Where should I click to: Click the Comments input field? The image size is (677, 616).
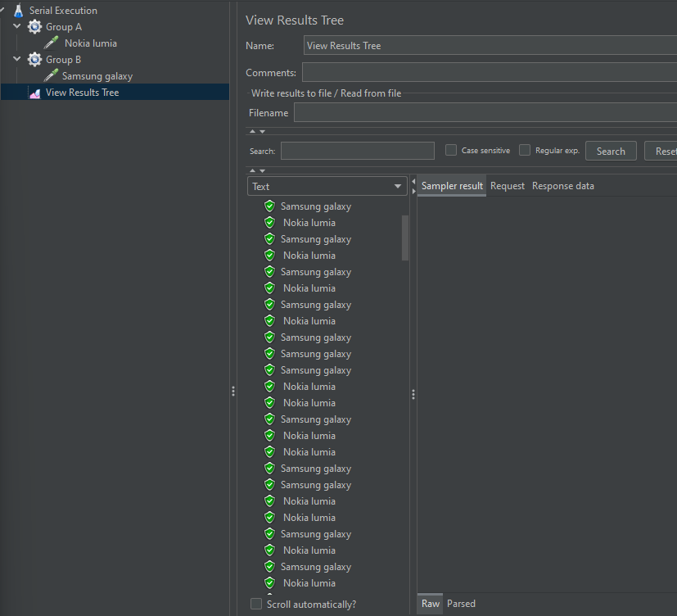490,72
